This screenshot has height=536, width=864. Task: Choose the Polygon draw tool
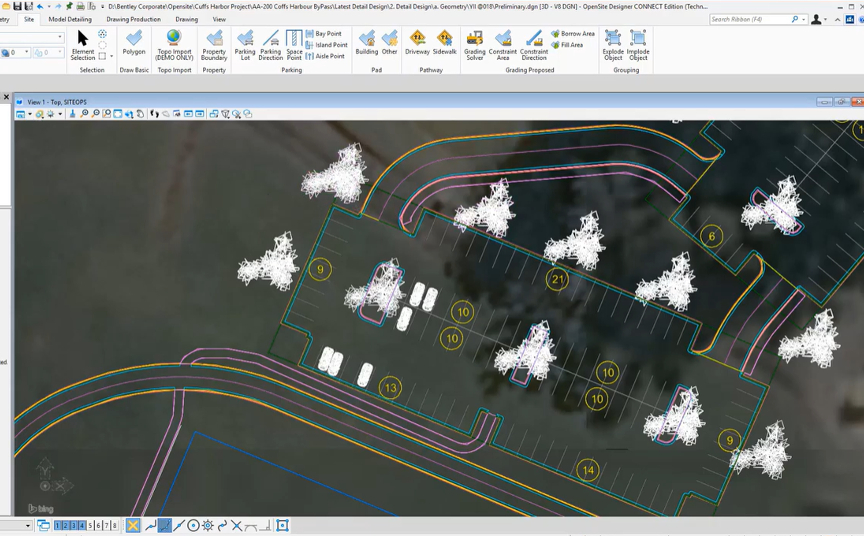[134, 44]
